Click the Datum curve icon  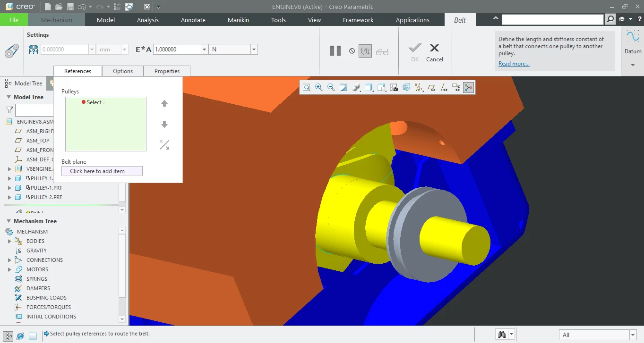[x=633, y=36]
